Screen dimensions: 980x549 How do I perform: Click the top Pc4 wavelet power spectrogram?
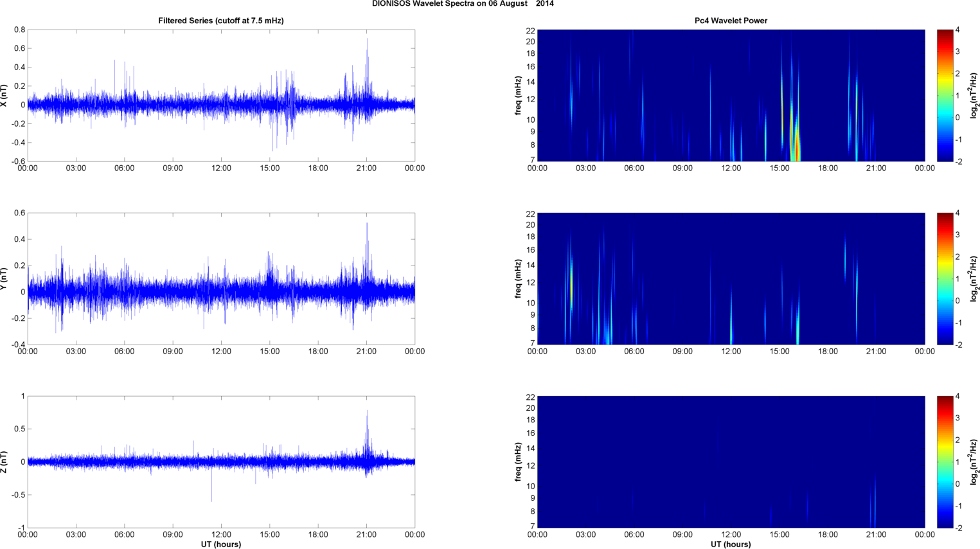pos(731,95)
